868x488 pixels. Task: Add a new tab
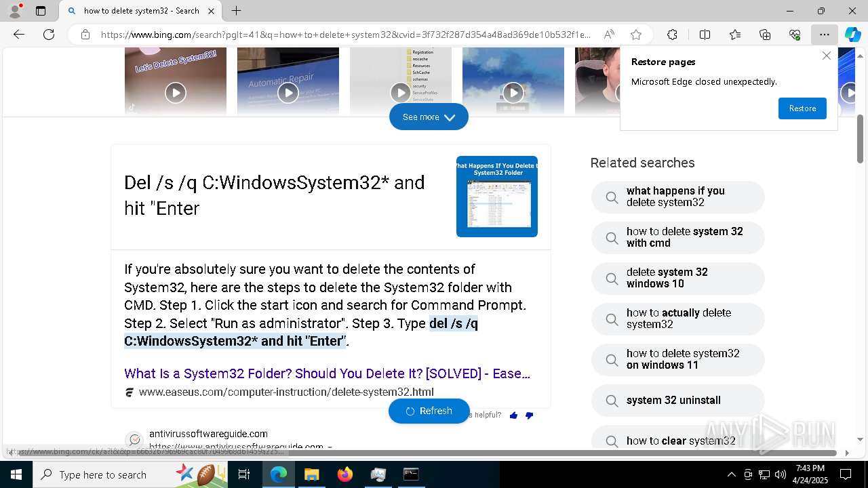[x=236, y=11]
